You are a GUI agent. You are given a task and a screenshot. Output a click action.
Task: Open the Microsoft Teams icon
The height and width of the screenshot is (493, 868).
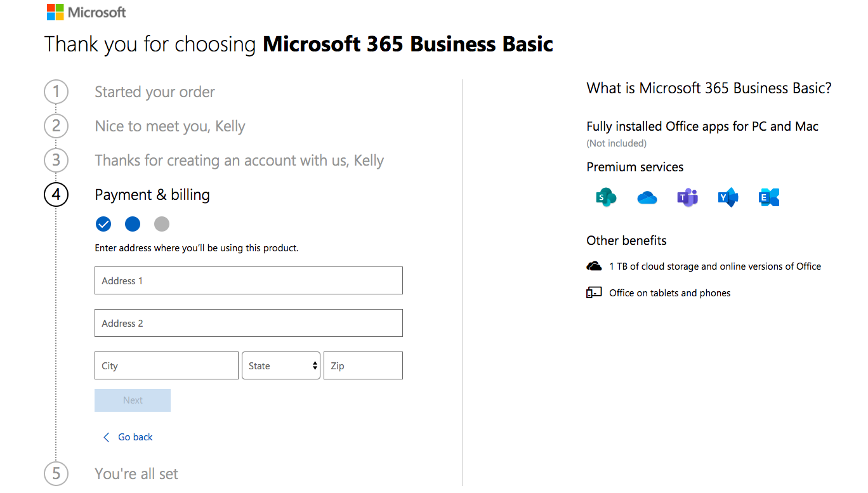(x=687, y=197)
